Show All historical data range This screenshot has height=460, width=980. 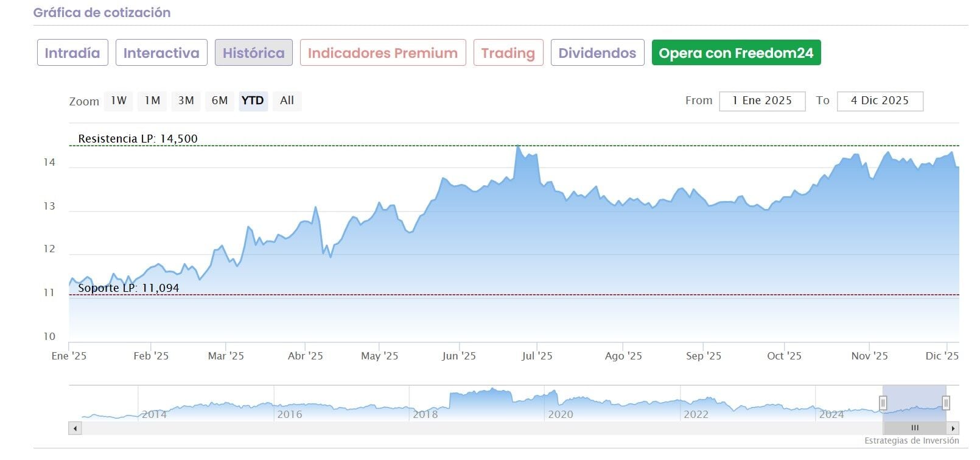287,101
